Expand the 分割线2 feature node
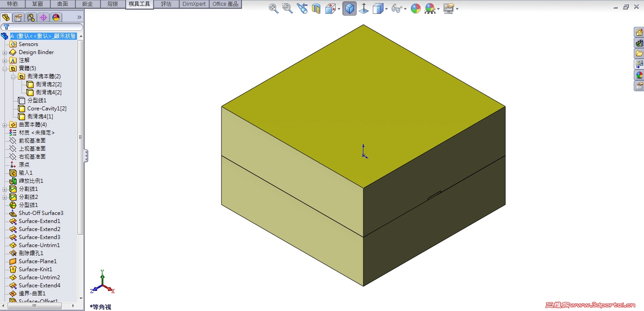Viewport: 644px width, 311px height. tap(5, 197)
